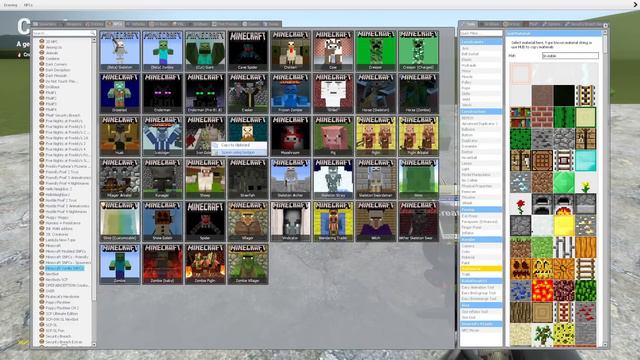640x360 pixels.
Task: Spawn the Witch NPC
Action: point(376,222)
